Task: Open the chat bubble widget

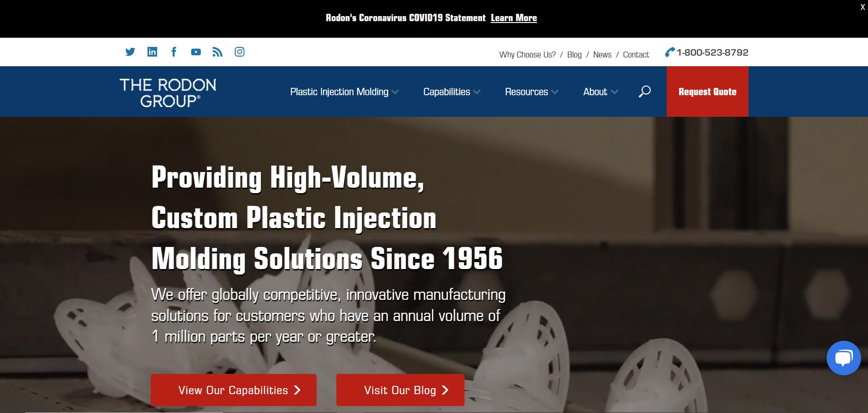Action: 844,358
